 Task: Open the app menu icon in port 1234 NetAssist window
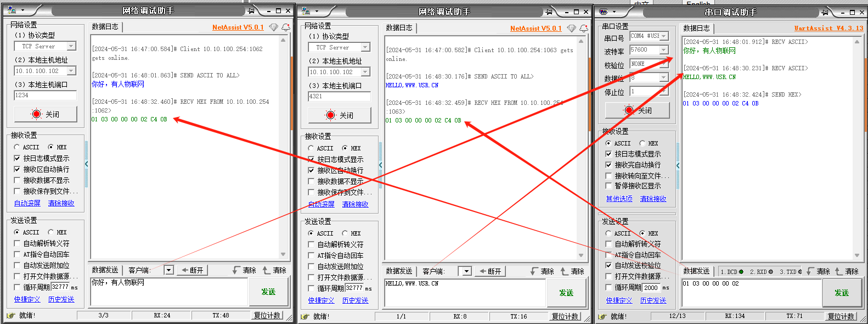tap(10, 10)
